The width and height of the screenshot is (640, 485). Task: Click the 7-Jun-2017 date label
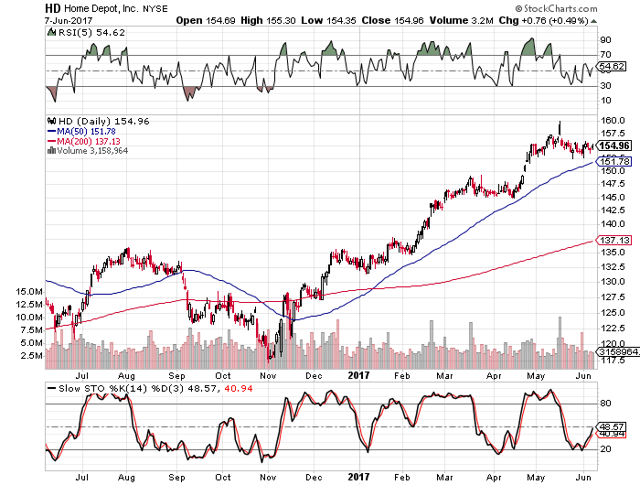point(69,20)
